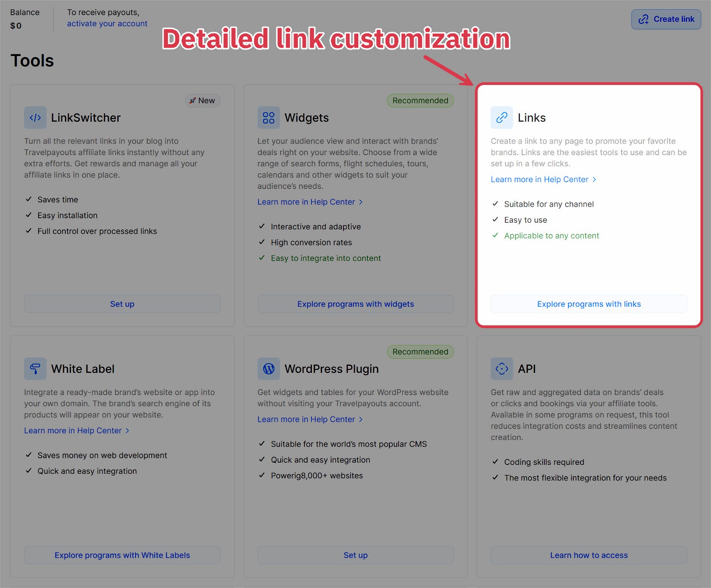Open Explore programs with widgets
This screenshot has width=711, height=588.
[355, 304]
